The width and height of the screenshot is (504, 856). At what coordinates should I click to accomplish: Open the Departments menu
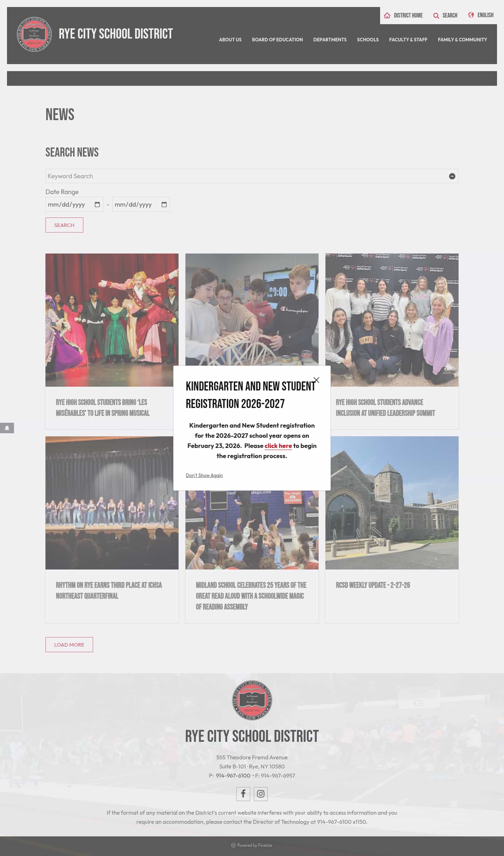[x=330, y=40]
